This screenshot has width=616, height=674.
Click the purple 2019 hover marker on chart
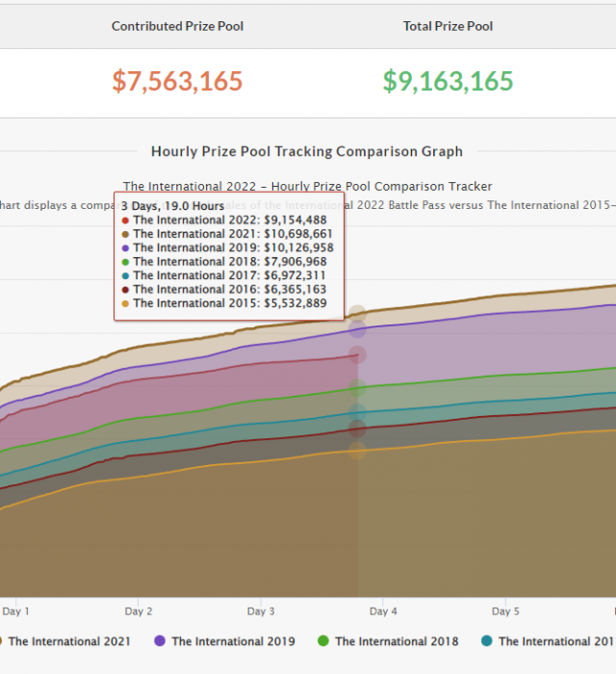click(357, 328)
